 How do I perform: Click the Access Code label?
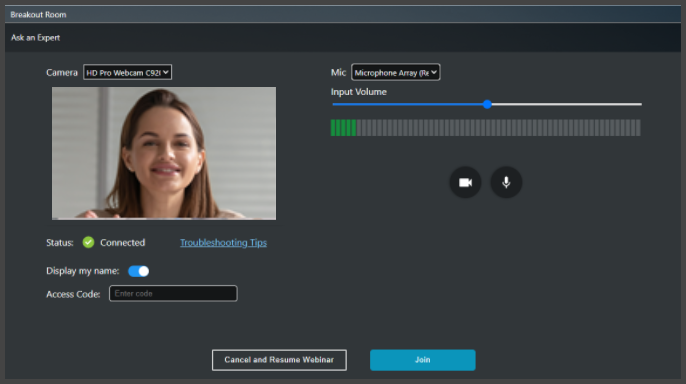73,294
